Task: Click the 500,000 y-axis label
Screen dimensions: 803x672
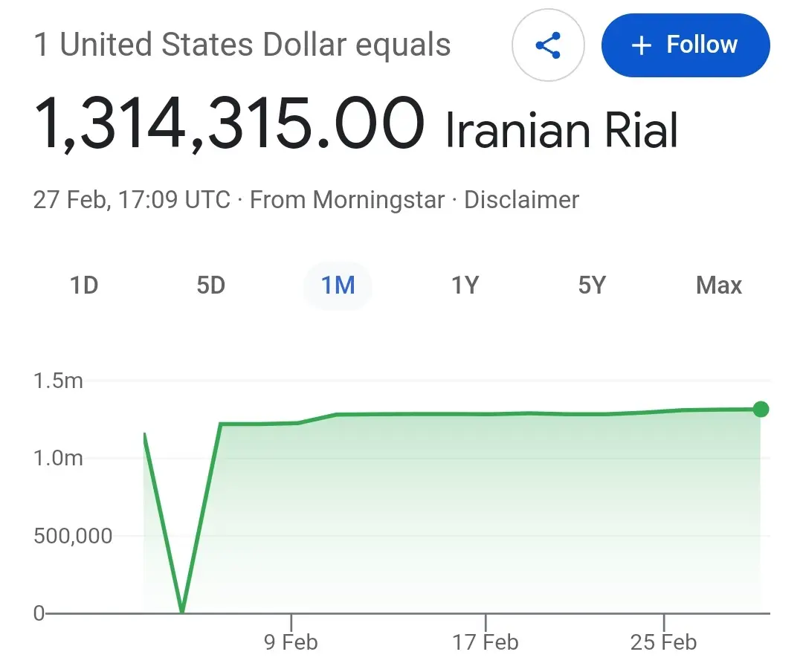Action: tap(73, 536)
